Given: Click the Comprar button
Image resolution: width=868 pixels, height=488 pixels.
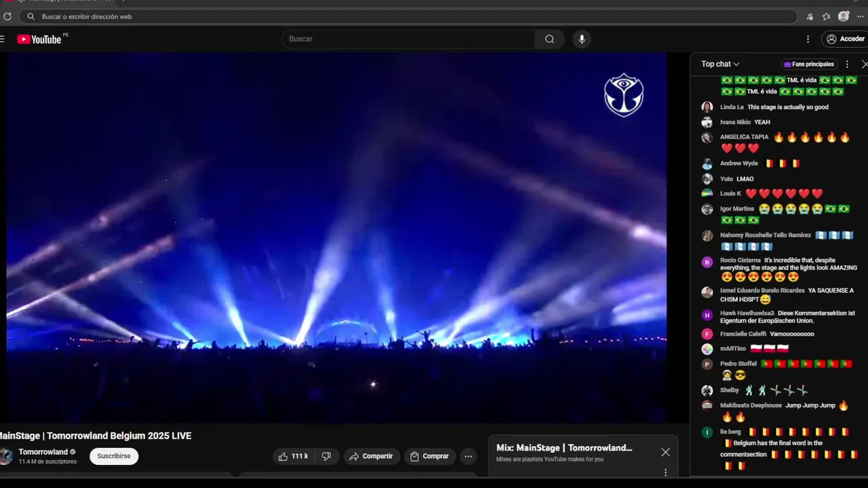Looking at the screenshot, I should pyautogui.click(x=430, y=456).
